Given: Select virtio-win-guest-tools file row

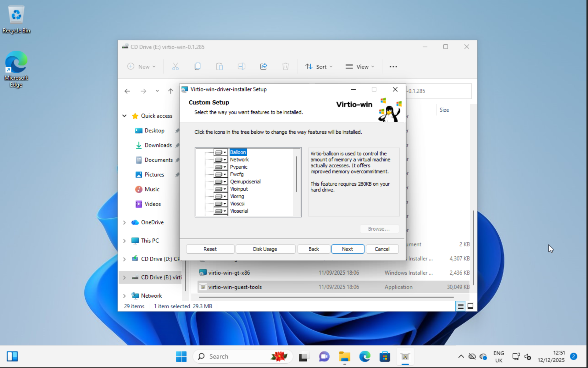Looking at the screenshot, I should pyautogui.click(x=333, y=287).
